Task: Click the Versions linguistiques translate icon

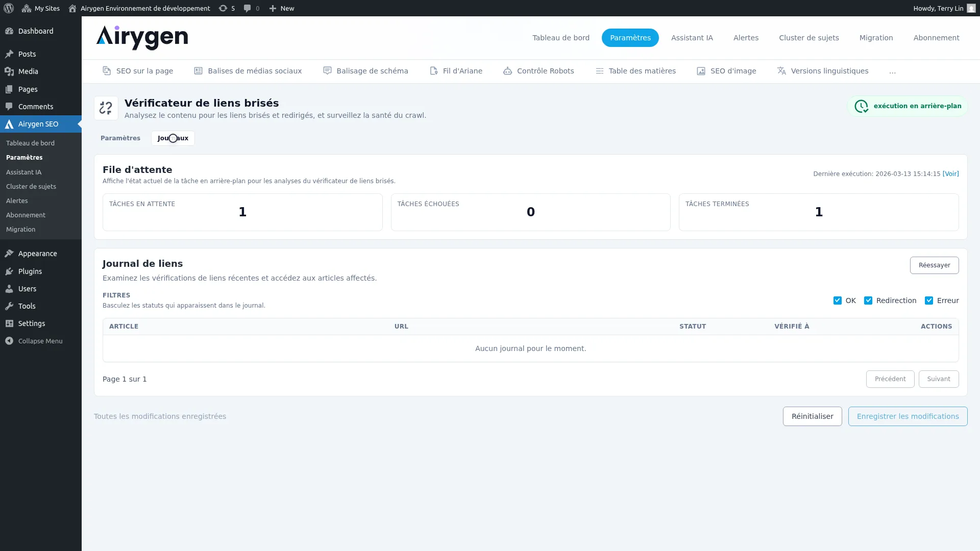Action: 781,71
